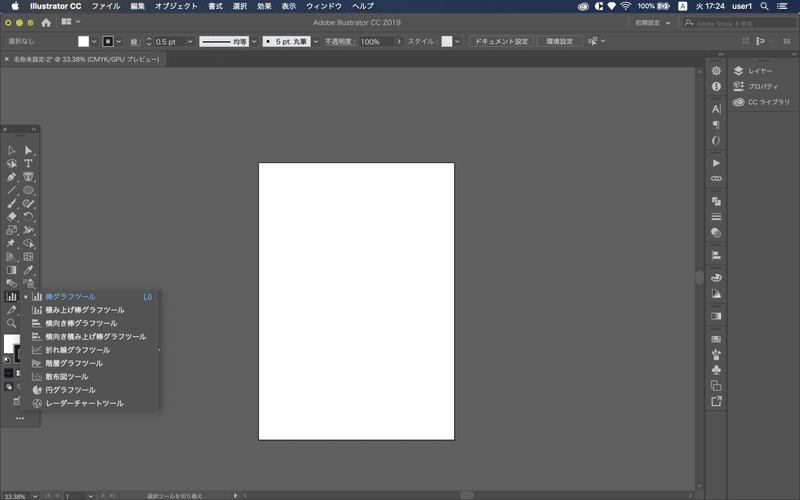Viewport: 800px width, 500px height.
Task: Open the ウィンドウ menu
Action: click(x=323, y=6)
